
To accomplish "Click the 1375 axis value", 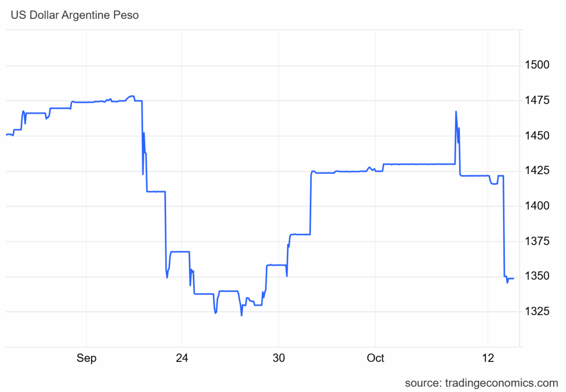I will [537, 241].
